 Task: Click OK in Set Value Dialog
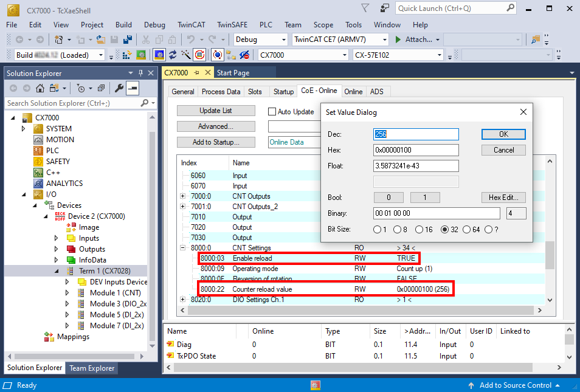(503, 134)
